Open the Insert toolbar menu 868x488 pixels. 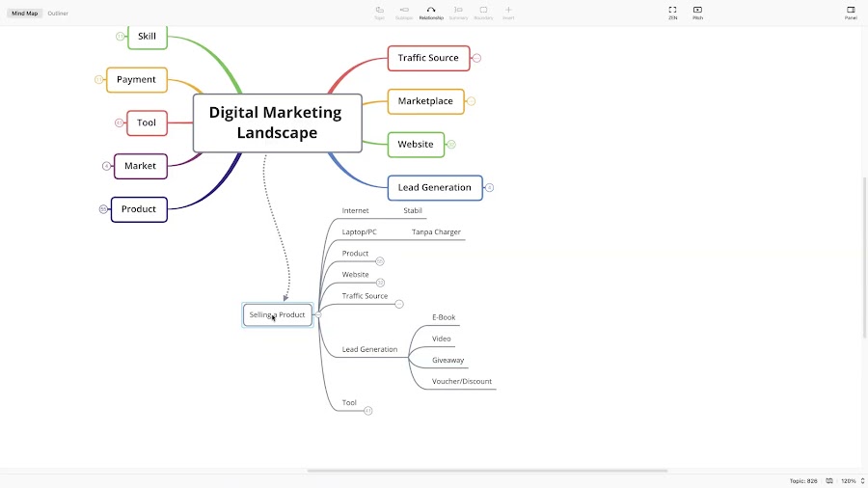tap(508, 13)
